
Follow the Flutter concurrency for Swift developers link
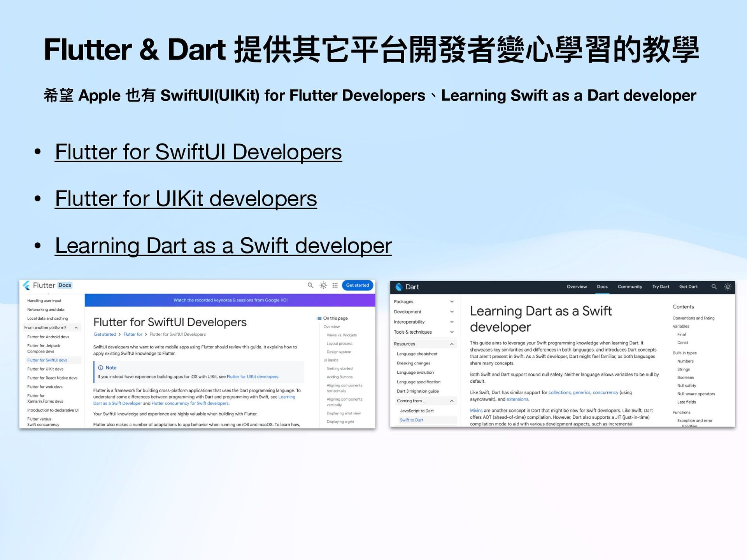click(x=190, y=404)
